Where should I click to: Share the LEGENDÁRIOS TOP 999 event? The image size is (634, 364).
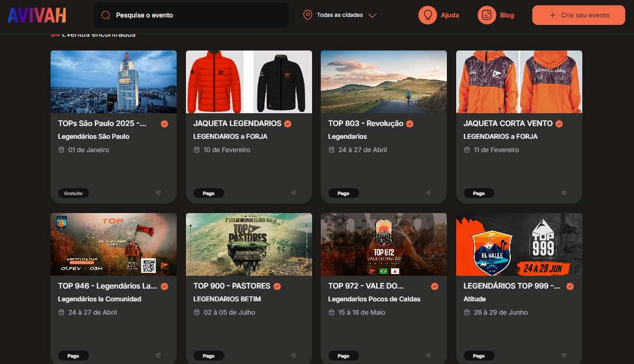[x=564, y=355]
